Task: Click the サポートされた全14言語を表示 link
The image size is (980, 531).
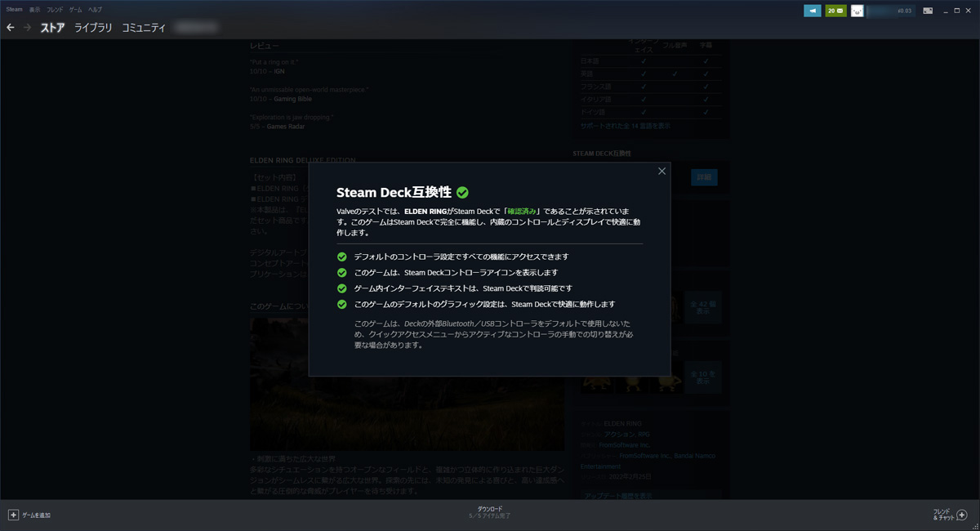Action: tap(626, 126)
